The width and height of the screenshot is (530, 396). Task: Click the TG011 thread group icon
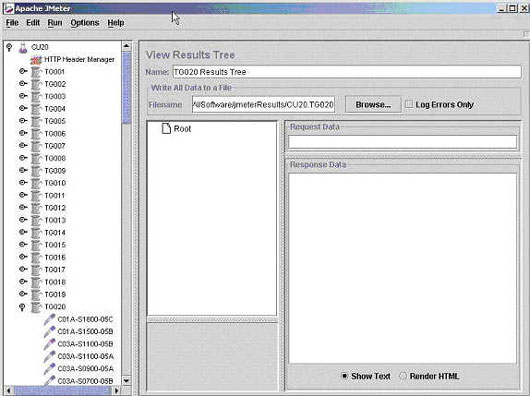pyautogui.click(x=36, y=196)
